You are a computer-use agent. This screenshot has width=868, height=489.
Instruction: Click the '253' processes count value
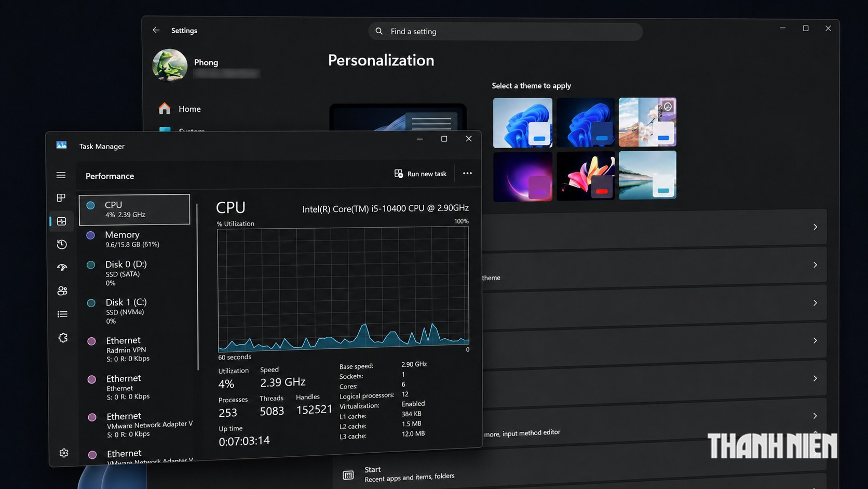tap(228, 413)
